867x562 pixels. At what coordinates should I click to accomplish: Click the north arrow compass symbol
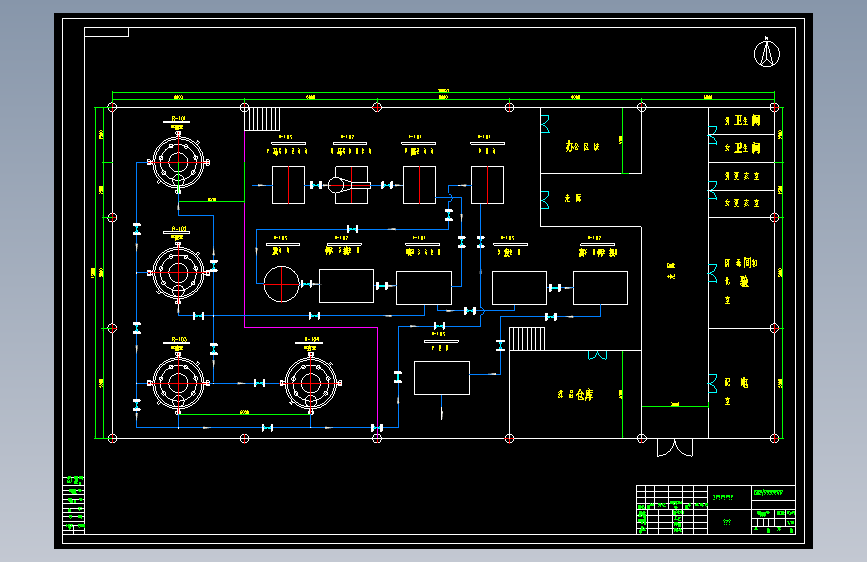767,53
